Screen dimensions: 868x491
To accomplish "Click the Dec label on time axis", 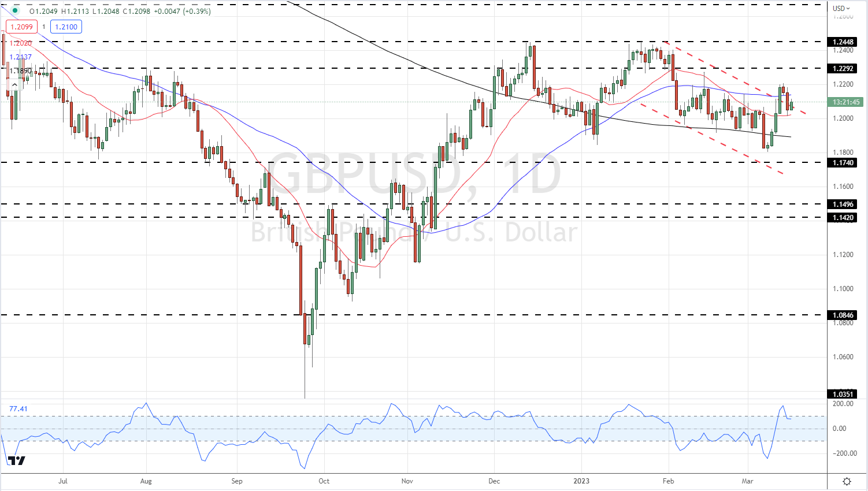I will [494, 481].
